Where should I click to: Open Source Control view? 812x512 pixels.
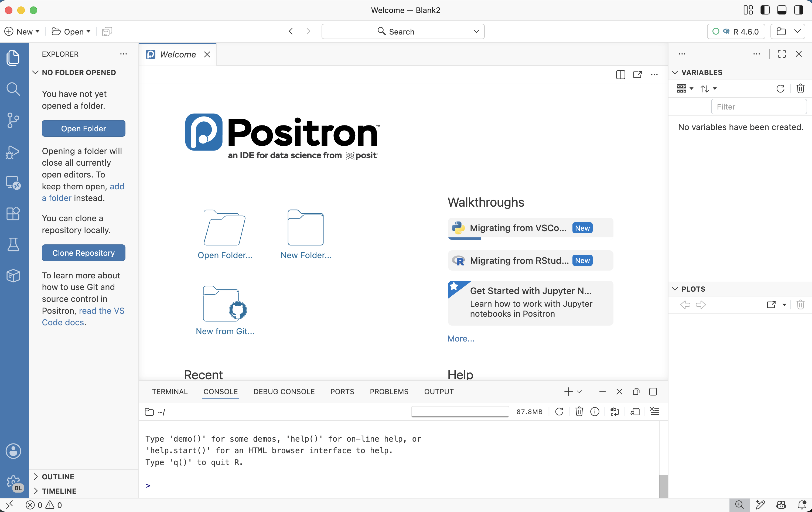(x=13, y=120)
